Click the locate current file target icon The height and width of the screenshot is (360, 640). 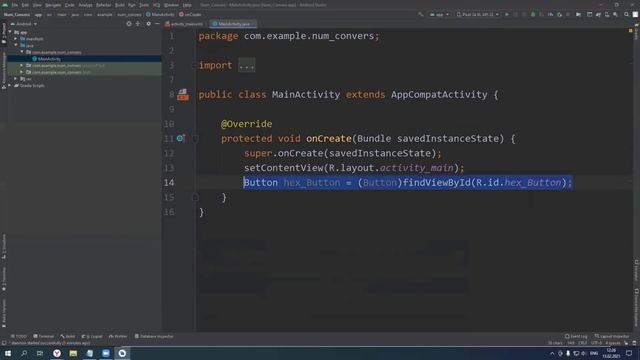[x=129, y=24]
